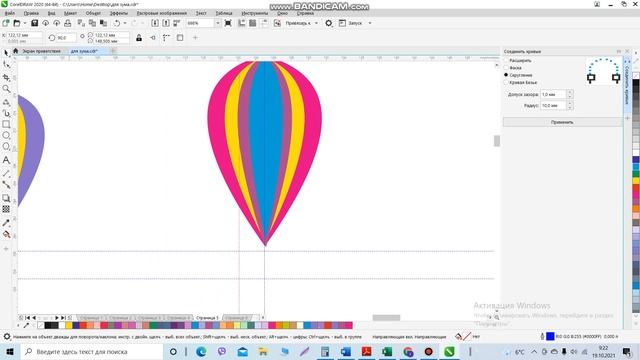640x360 pixels.
Task: Go to previous page arrow
Action: click(x=34, y=318)
